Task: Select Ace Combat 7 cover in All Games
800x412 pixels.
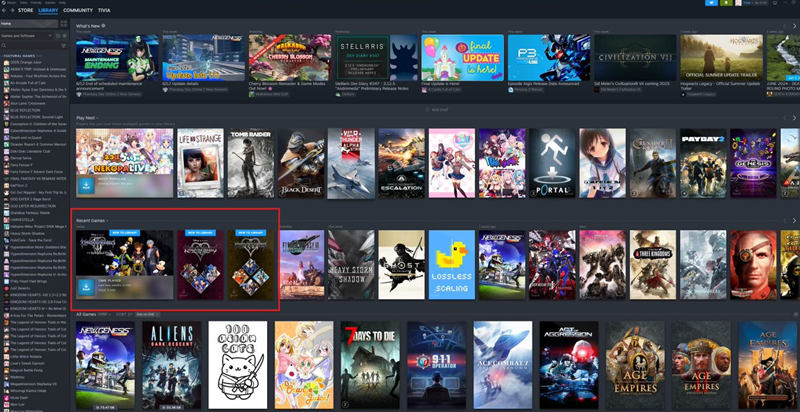Action: (503, 365)
